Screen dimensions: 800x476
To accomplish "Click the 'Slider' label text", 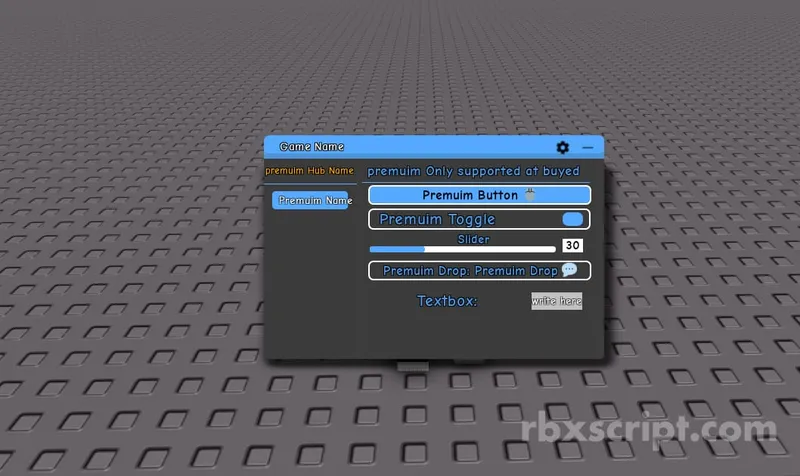I will point(473,239).
